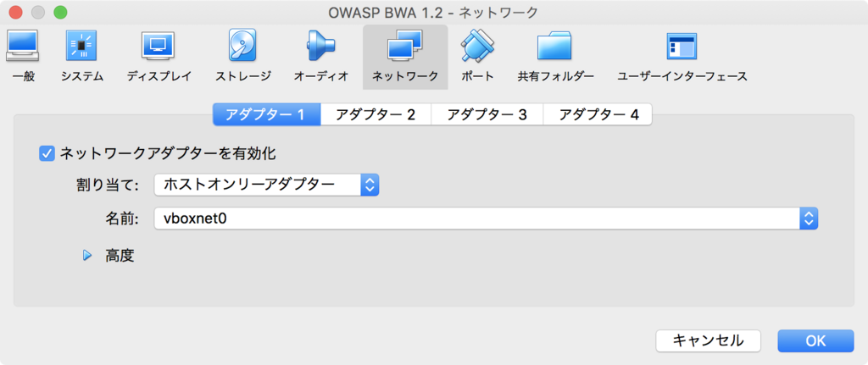Click the キャンセル button
The width and height of the screenshot is (868, 365).
[708, 340]
